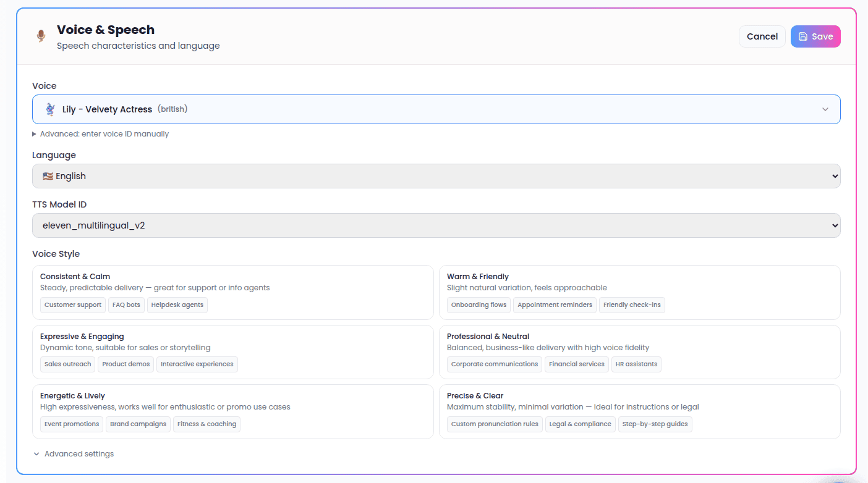This screenshot has height=483, width=868.
Task: Click the Brand campaigns tag
Action: (x=138, y=424)
